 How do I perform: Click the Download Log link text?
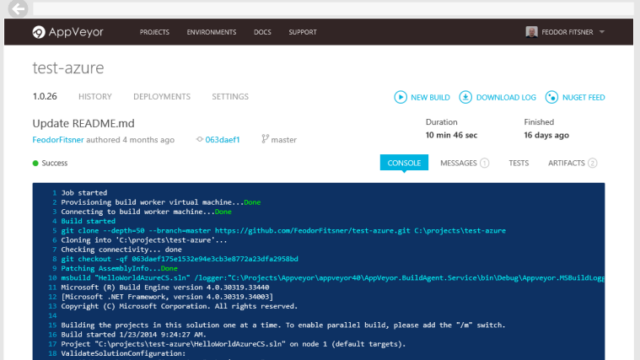(506, 97)
